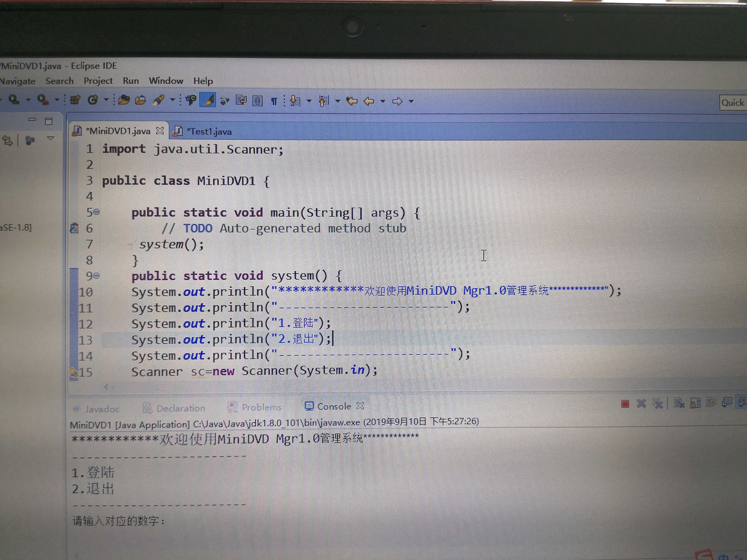Toggle Link with Editor in left panel

[x=8, y=140]
